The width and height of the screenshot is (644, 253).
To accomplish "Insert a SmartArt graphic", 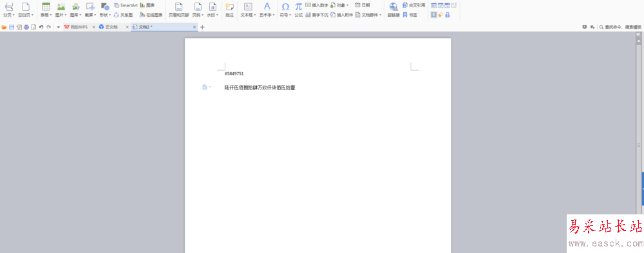I will [126, 5].
